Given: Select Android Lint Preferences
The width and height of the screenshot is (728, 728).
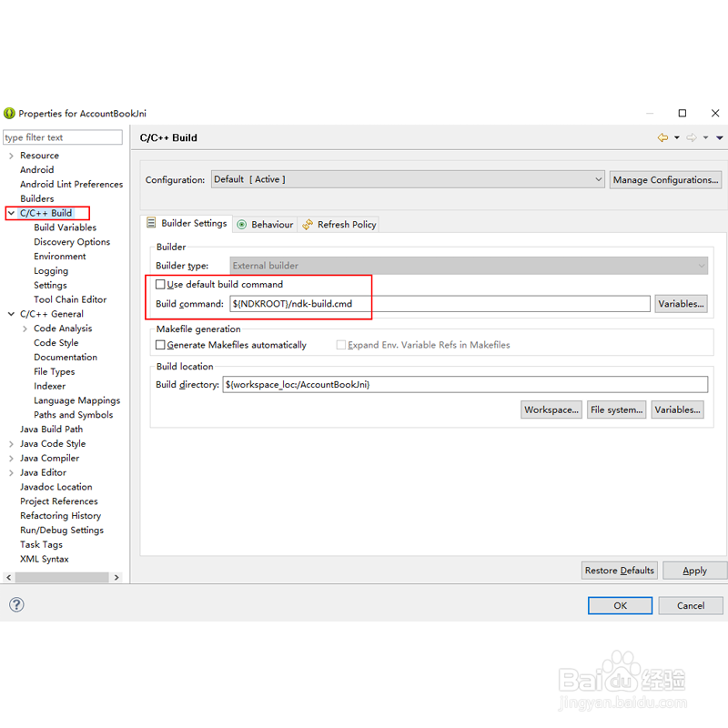Looking at the screenshot, I should coord(71,184).
